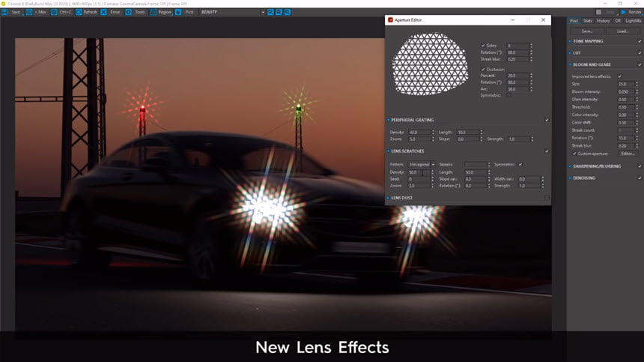The image size is (644, 362).
Task: Toggle the Occlusion checkbox
Action: 483,70
